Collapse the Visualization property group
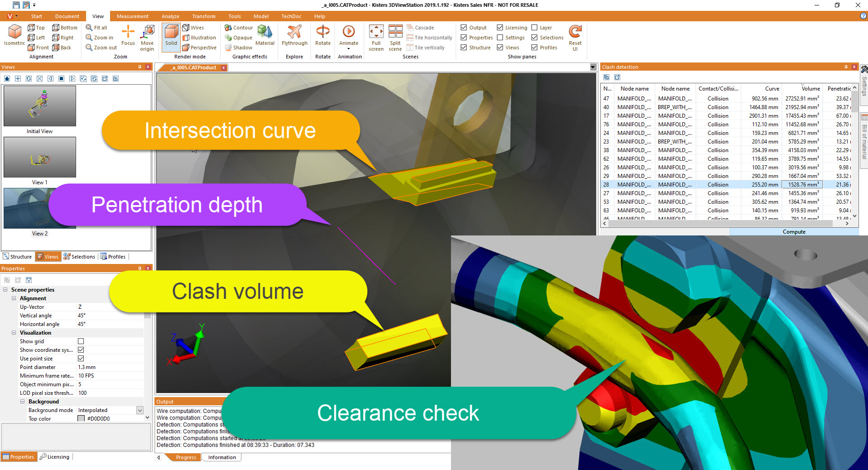 [x=14, y=333]
